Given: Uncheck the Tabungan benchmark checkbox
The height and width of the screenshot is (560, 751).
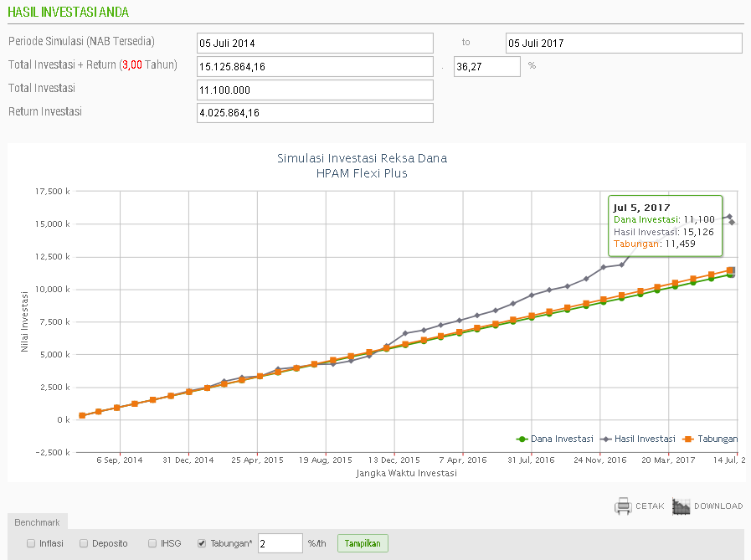Looking at the screenshot, I should point(202,543).
